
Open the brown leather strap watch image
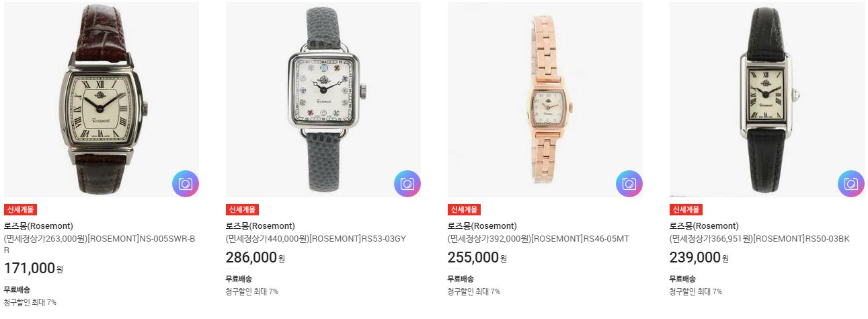pyautogui.click(x=102, y=100)
